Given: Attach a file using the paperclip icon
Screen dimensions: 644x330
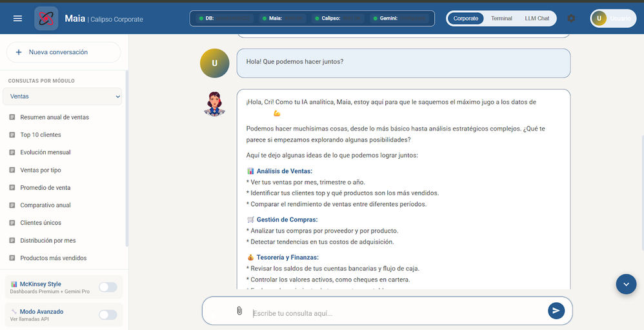Looking at the screenshot, I should click(239, 311).
